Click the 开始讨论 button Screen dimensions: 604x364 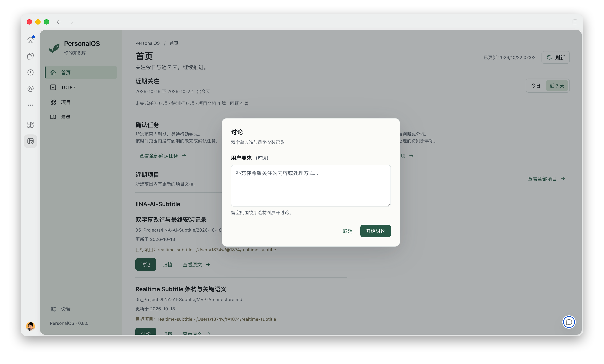[375, 231]
